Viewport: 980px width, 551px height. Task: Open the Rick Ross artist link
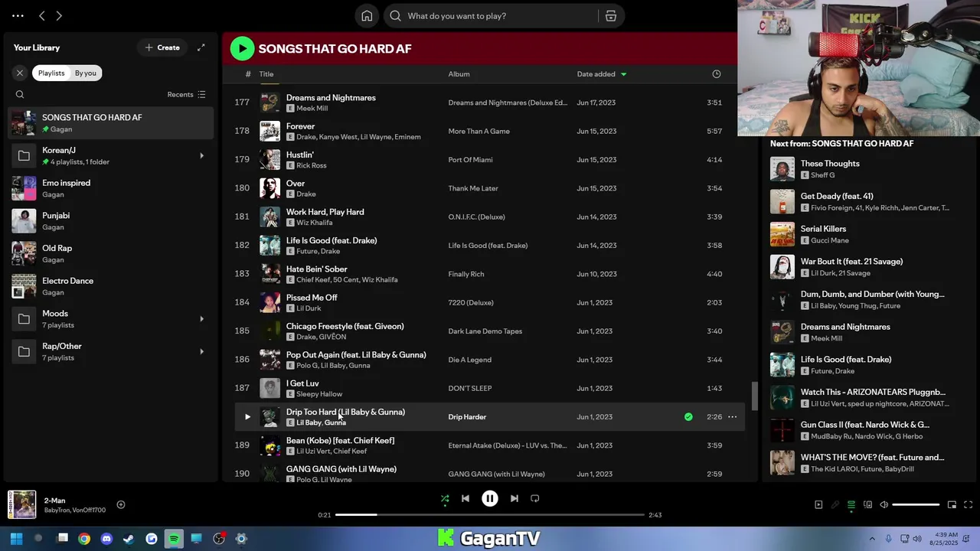[x=311, y=165]
